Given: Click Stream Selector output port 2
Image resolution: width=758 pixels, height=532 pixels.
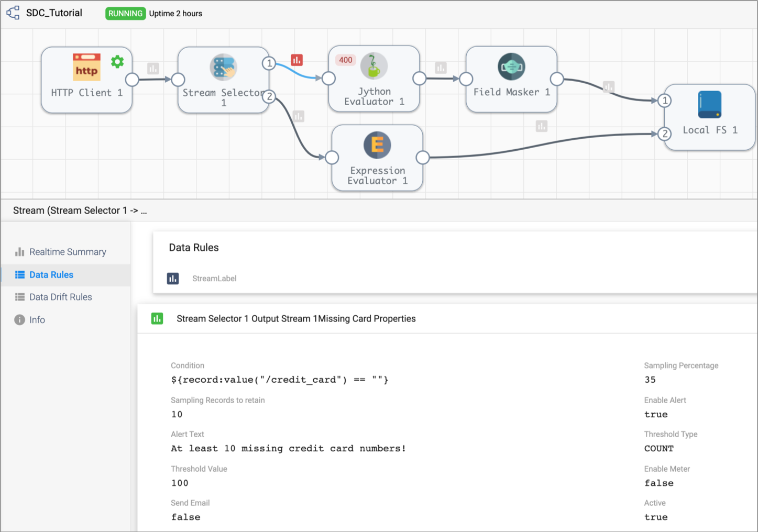Looking at the screenshot, I should (x=269, y=96).
